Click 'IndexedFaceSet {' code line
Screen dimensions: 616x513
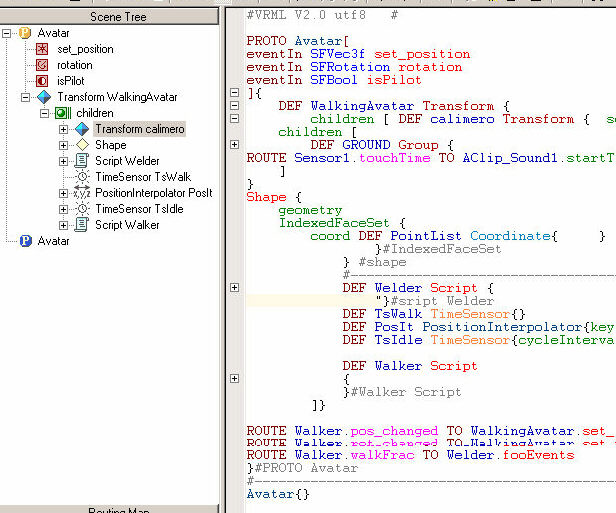pyautogui.click(x=342, y=223)
